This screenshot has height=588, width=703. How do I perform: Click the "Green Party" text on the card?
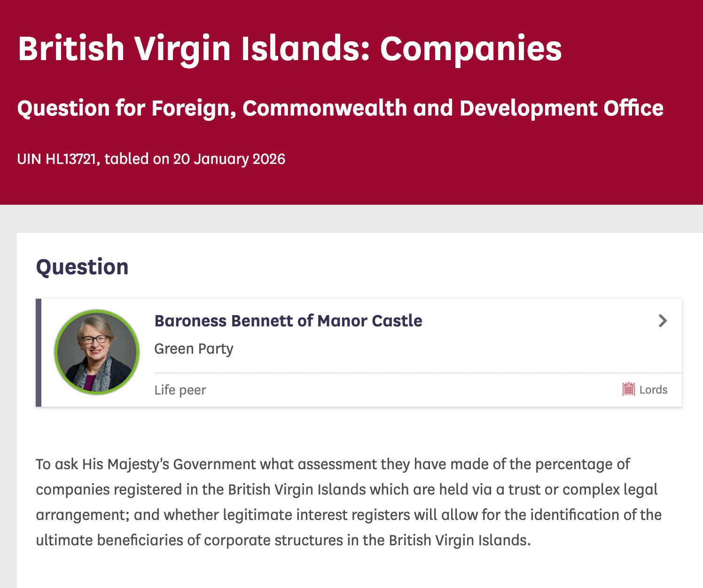click(194, 349)
